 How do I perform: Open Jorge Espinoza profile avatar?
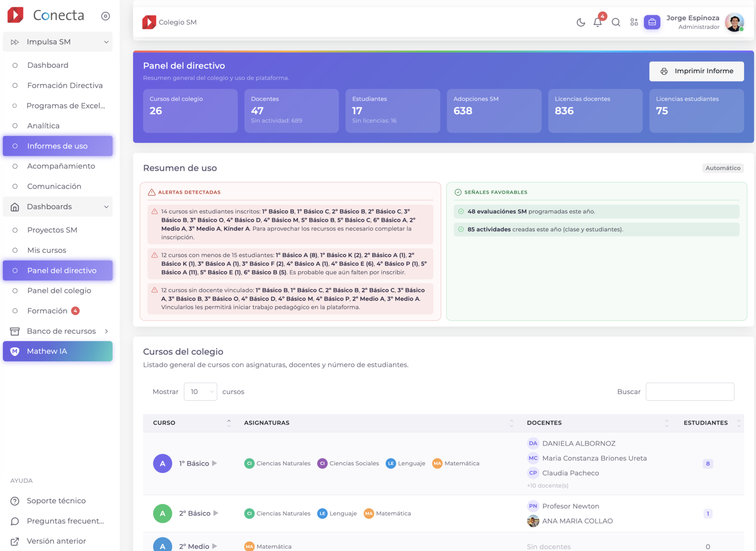(734, 22)
